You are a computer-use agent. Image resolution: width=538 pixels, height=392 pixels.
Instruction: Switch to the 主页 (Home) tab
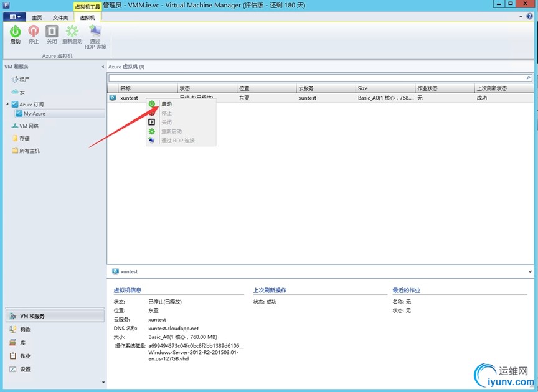click(37, 17)
